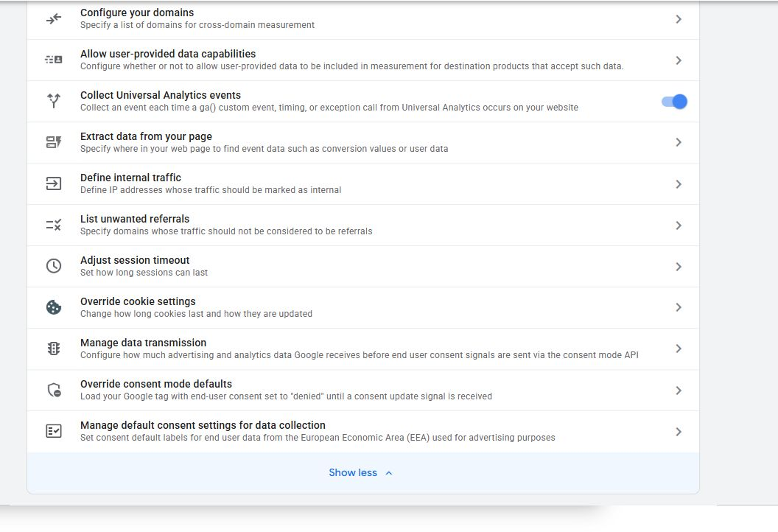Open Adjust session timeout title
The height and width of the screenshot is (532, 778).
coord(135,260)
